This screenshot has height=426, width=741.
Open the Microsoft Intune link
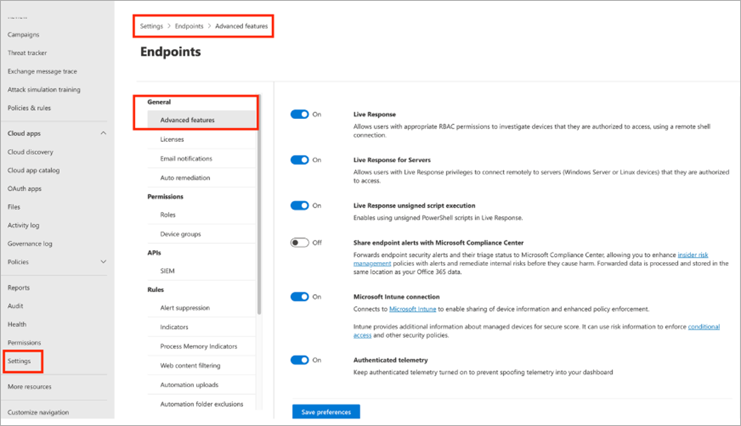coord(410,309)
